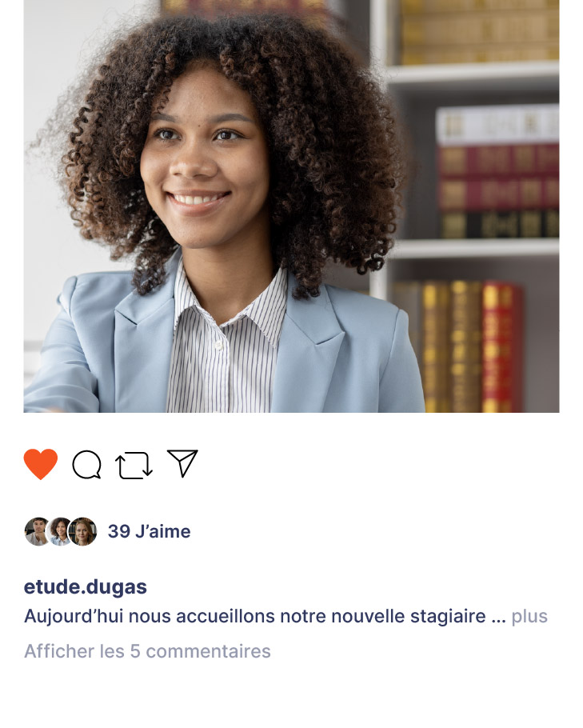583x728 pixels.
Task: Click Afficher les 5 commentaires
Action: click(147, 651)
